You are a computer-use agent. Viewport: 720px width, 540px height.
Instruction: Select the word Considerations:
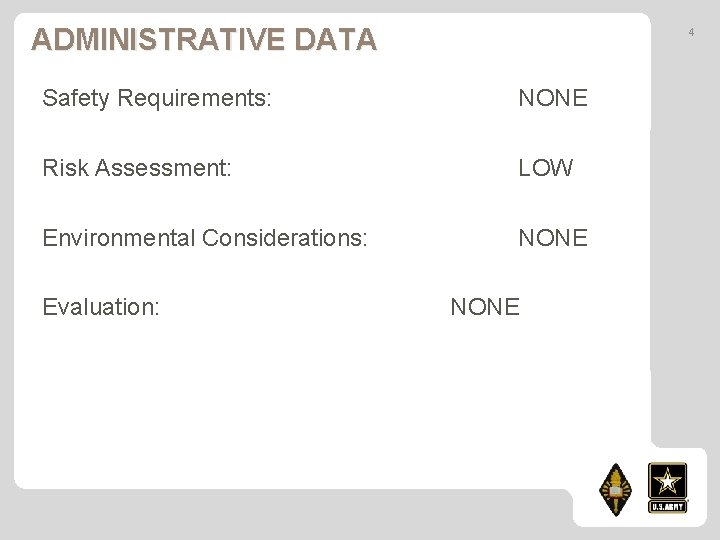click(285, 238)
